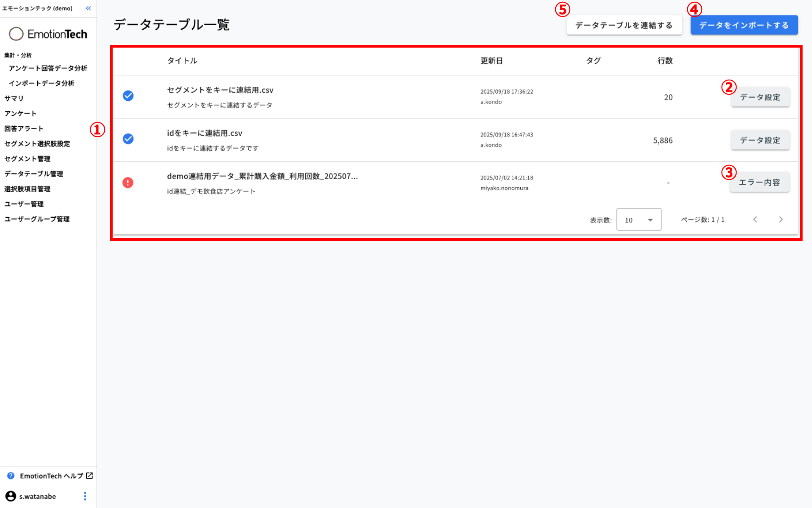Click データテーブルを連結する button
The image size is (812, 508).
point(623,25)
